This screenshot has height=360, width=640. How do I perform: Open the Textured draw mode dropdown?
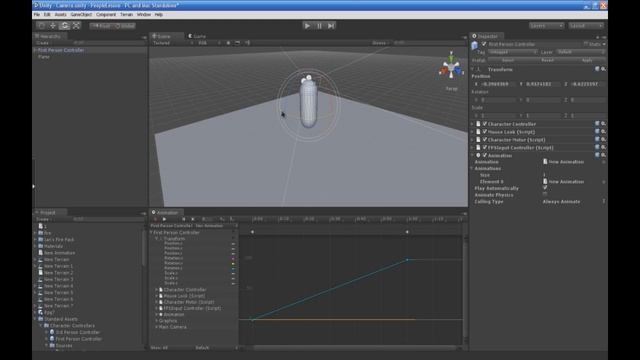(173, 43)
